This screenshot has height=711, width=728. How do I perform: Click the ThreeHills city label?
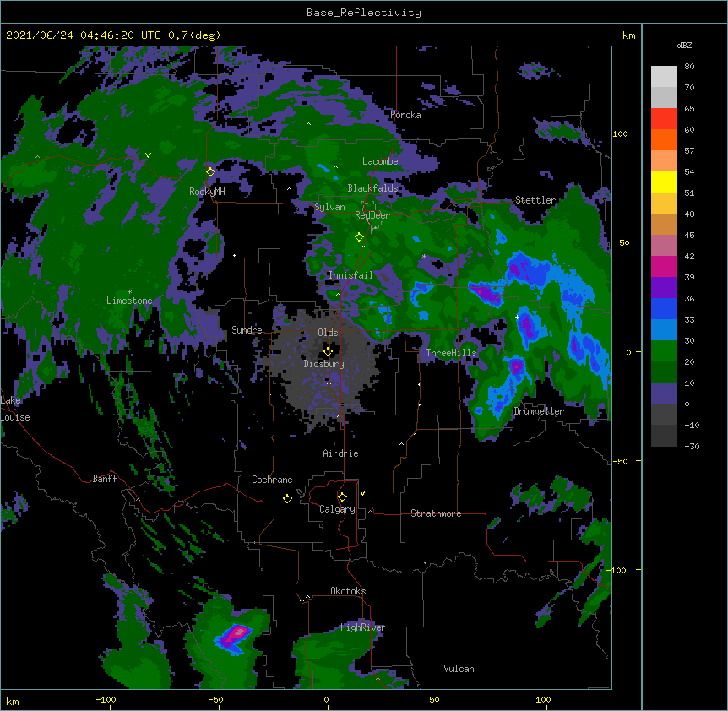[x=451, y=353]
